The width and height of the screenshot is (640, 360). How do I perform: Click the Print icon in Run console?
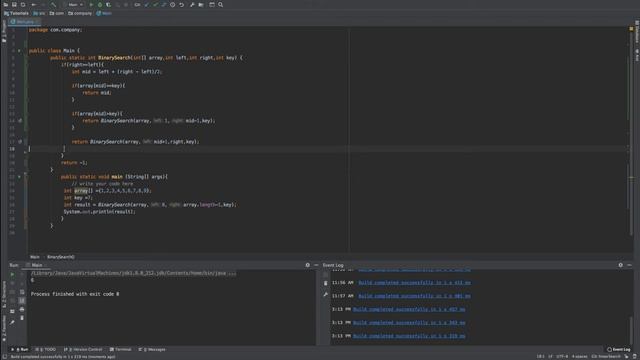(22, 309)
